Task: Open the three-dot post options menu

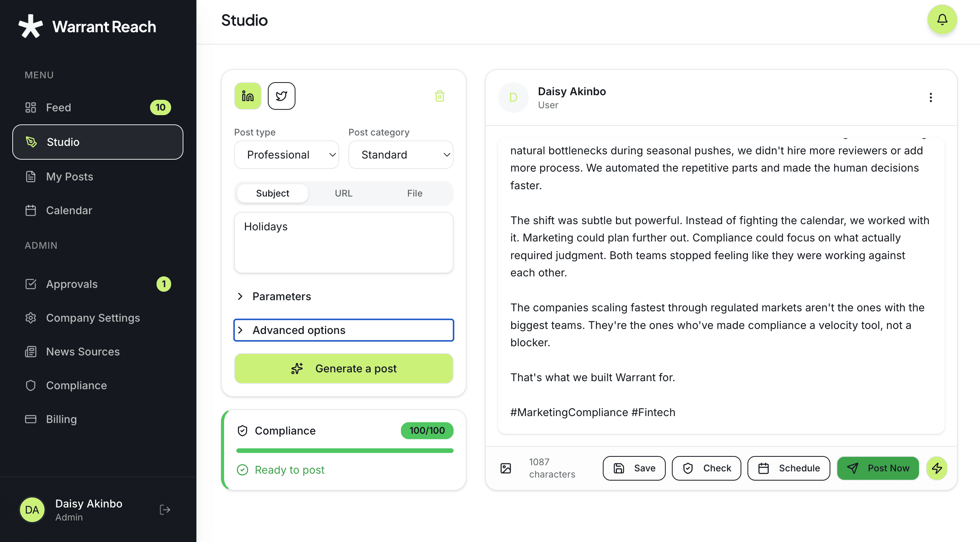Action: pos(931,97)
